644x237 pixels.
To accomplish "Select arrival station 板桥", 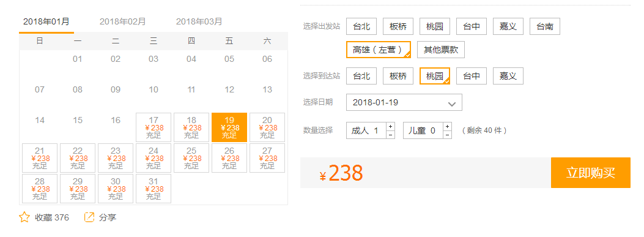I will pyautogui.click(x=398, y=76).
